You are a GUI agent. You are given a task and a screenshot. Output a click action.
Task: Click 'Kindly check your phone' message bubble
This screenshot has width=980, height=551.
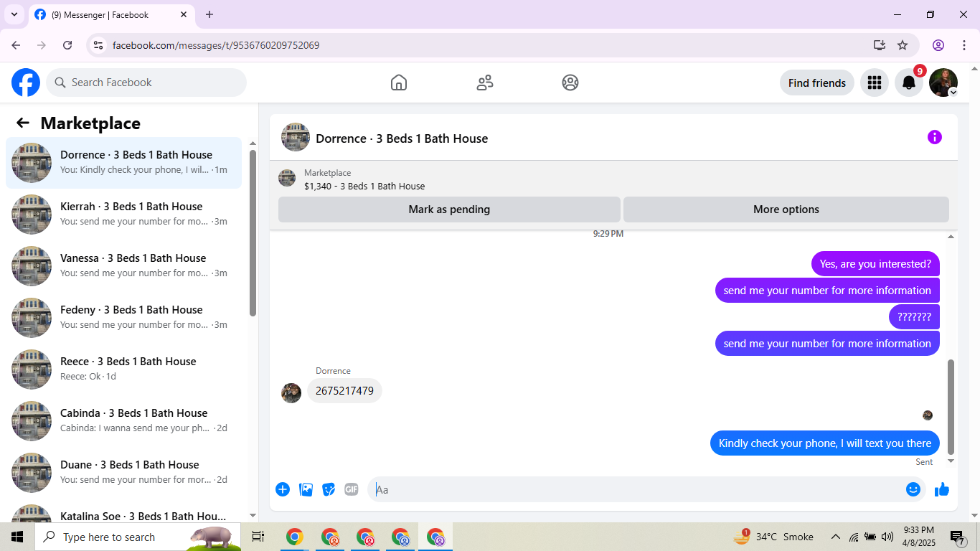coord(825,443)
